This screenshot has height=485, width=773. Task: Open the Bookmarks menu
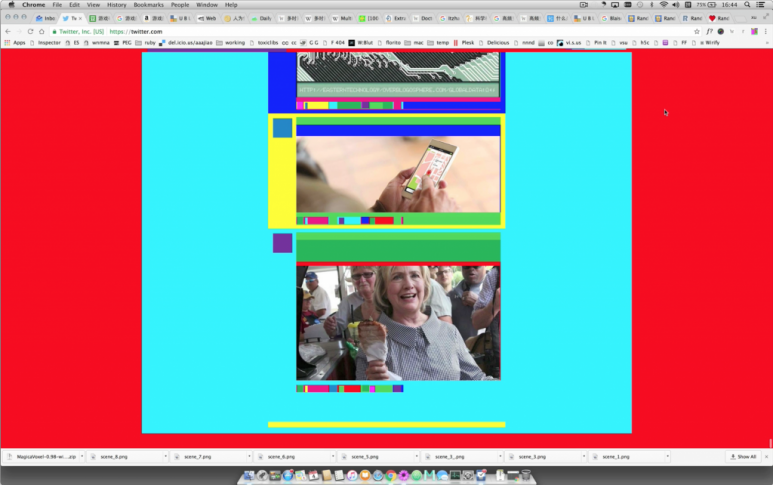pyautogui.click(x=148, y=5)
